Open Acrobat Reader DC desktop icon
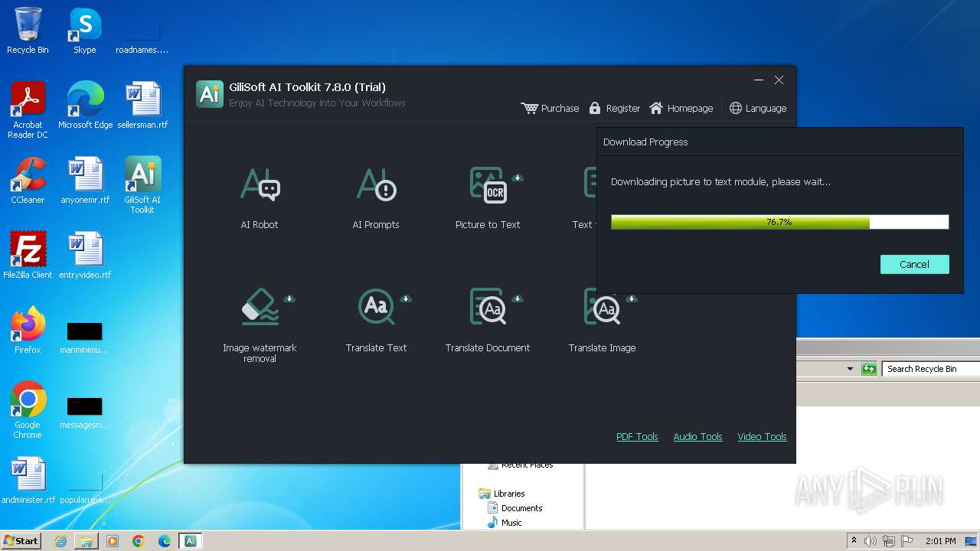 click(x=28, y=110)
